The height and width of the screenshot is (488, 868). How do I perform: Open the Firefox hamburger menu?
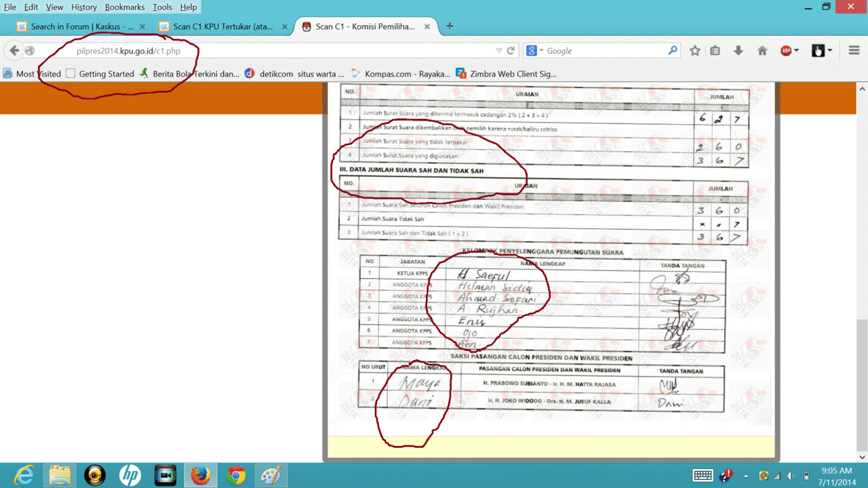854,51
